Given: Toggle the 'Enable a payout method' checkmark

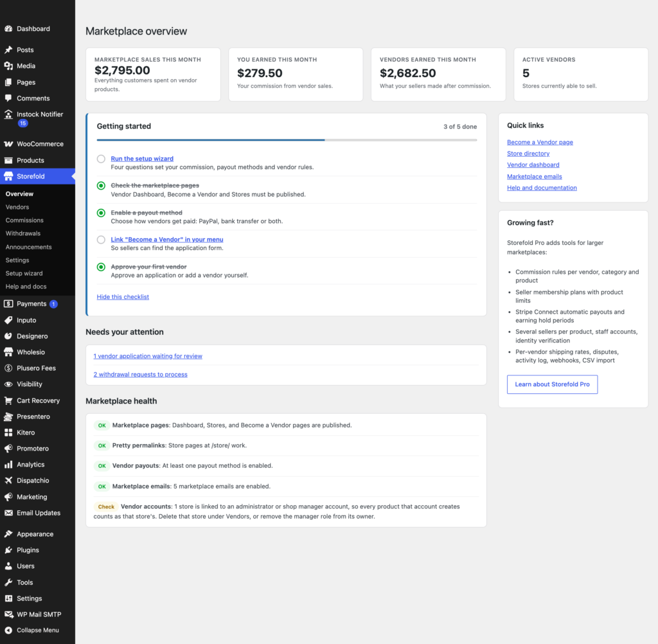Looking at the screenshot, I should pos(101,213).
